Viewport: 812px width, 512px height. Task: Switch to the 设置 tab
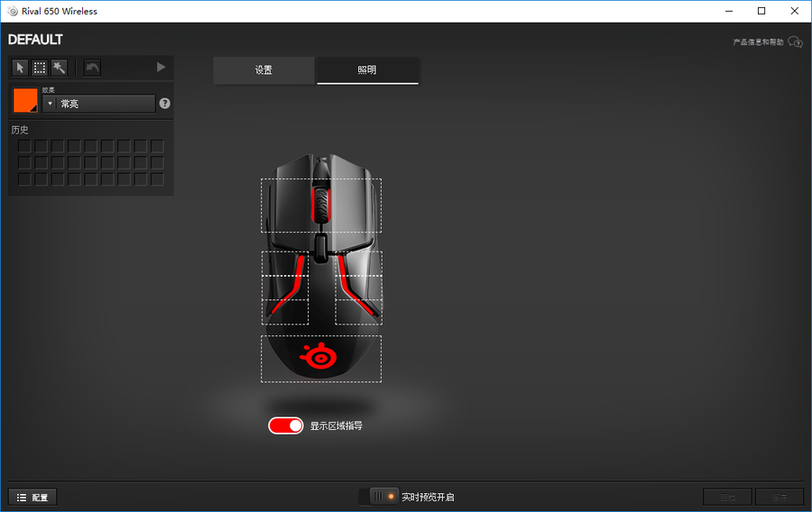[x=263, y=70]
